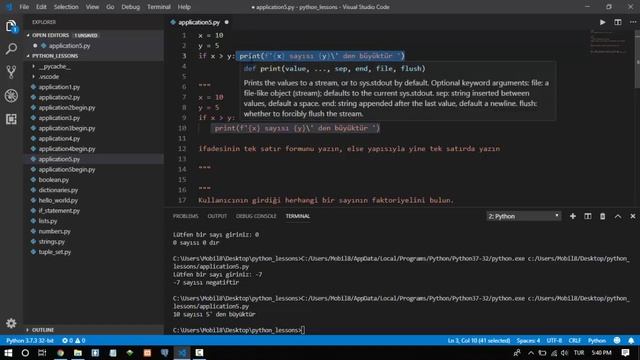Split the terminal panel
The height and width of the screenshot is (360, 640).
[588, 216]
